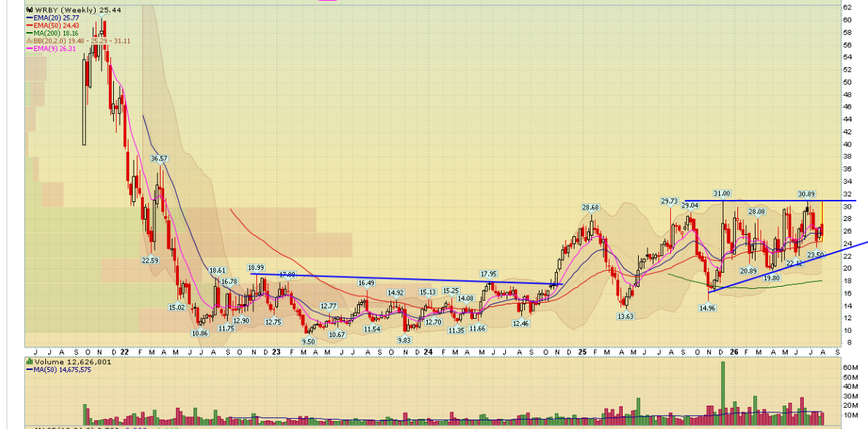Click the 14.08 price label
868x429 pixels.
465,298
